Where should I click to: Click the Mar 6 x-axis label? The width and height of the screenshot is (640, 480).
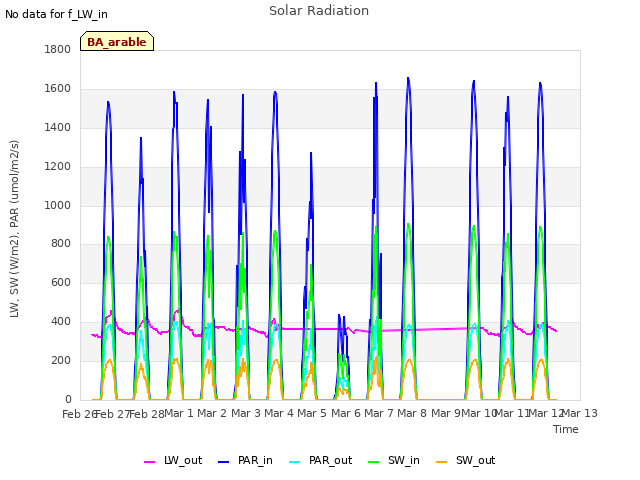coord(346,413)
